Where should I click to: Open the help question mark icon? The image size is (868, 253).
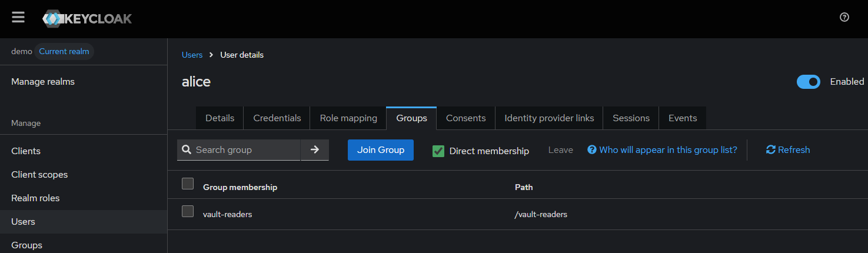tap(844, 17)
